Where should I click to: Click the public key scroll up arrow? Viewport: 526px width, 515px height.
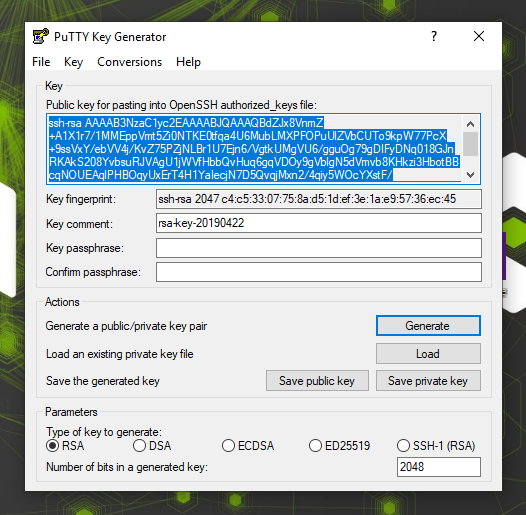[x=471, y=124]
